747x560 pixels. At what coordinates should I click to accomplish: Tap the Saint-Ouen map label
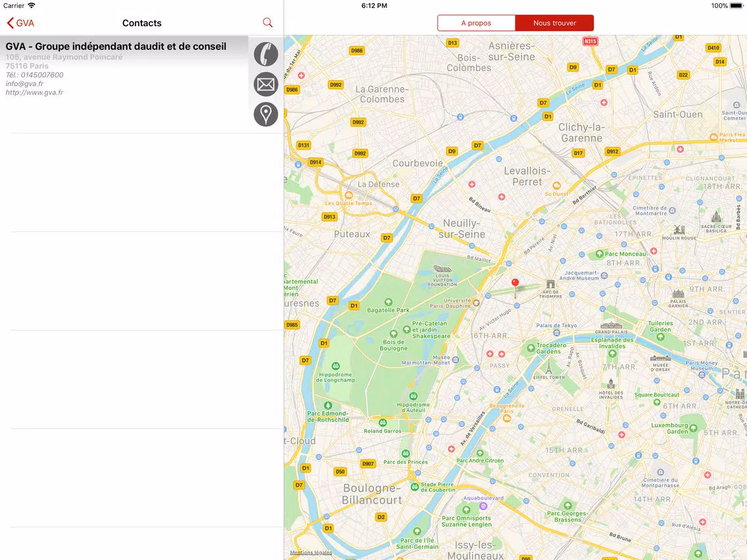677,114
